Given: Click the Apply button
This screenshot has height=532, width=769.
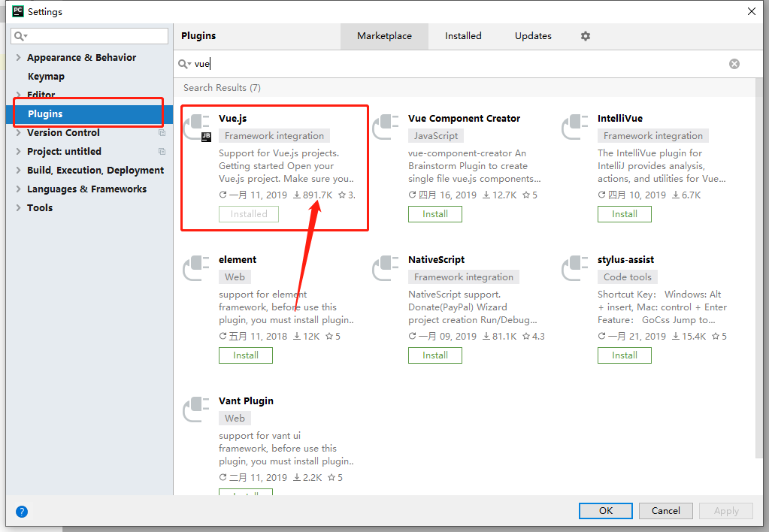Looking at the screenshot, I should [726, 510].
